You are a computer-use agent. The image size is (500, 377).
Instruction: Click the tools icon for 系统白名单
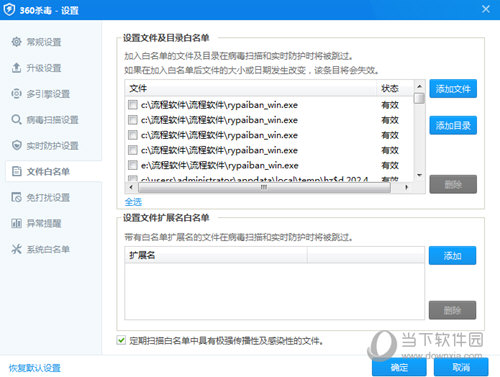tap(16, 249)
